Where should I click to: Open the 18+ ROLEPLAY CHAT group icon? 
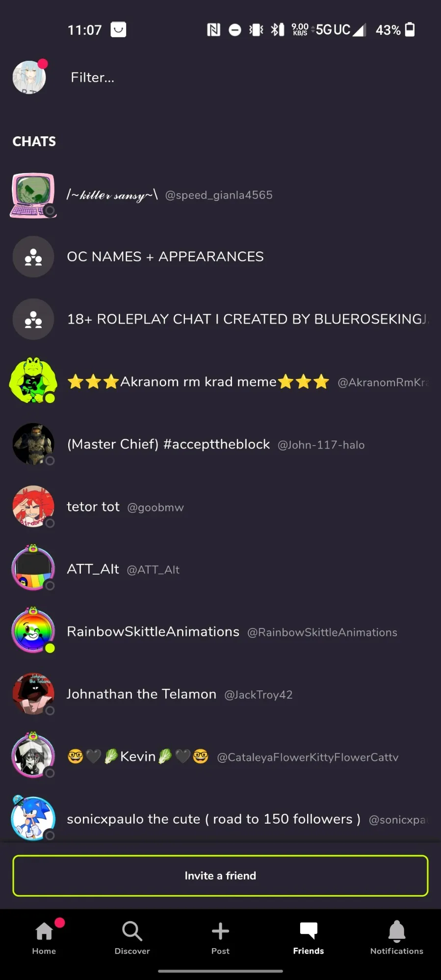click(33, 319)
